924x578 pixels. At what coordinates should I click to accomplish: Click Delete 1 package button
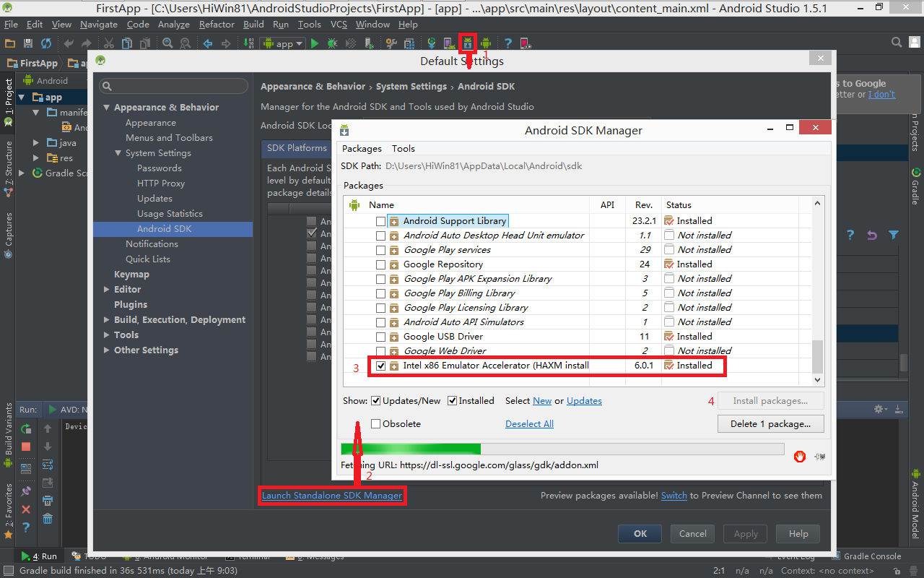[x=772, y=424]
